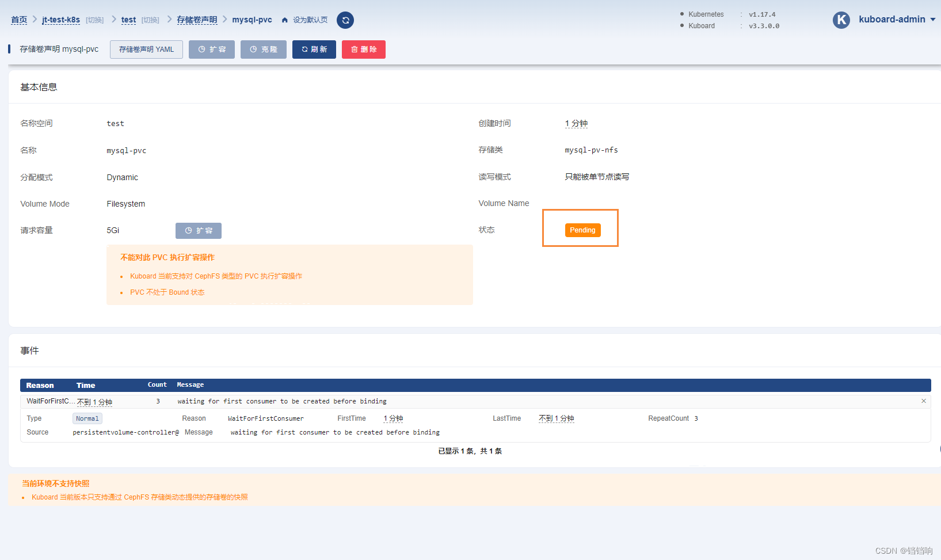941x560 pixels.
Task: Click the Normal event type tag
Action: click(87, 419)
